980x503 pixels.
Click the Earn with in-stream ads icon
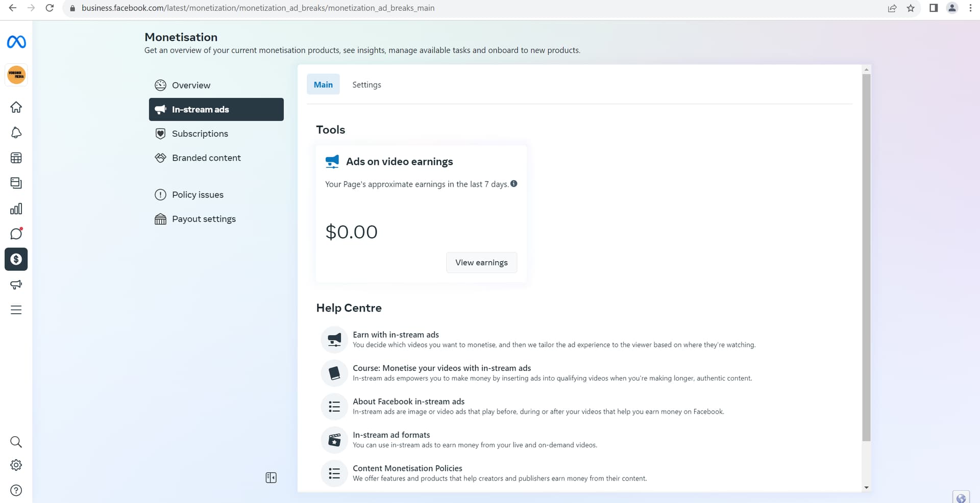[x=334, y=340]
